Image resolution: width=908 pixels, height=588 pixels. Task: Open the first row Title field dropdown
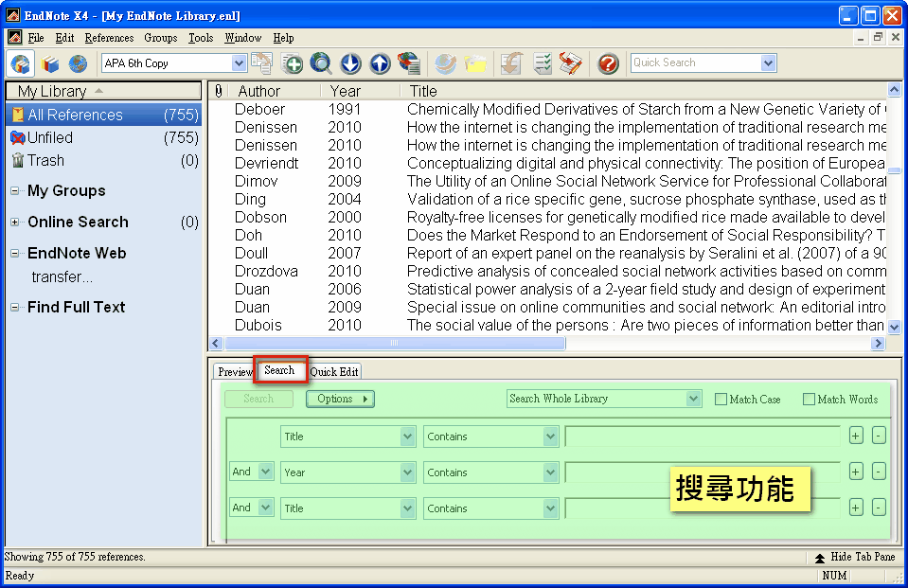tap(408, 437)
